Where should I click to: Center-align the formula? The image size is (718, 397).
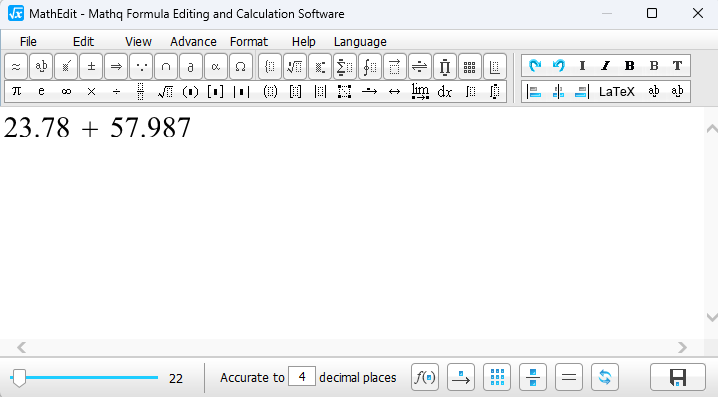tap(558, 92)
